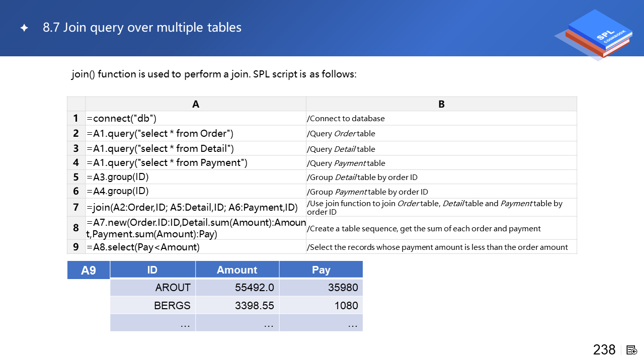Click the AROUT cell in results table
This screenshot has width=644, height=362.
click(x=152, y=288)
